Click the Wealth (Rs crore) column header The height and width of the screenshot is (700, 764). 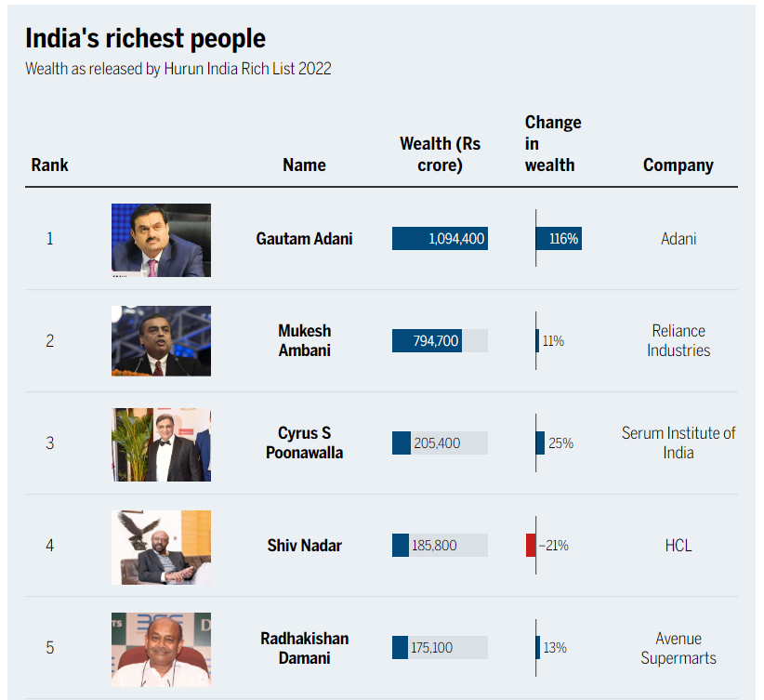click(x=440, y=154)
